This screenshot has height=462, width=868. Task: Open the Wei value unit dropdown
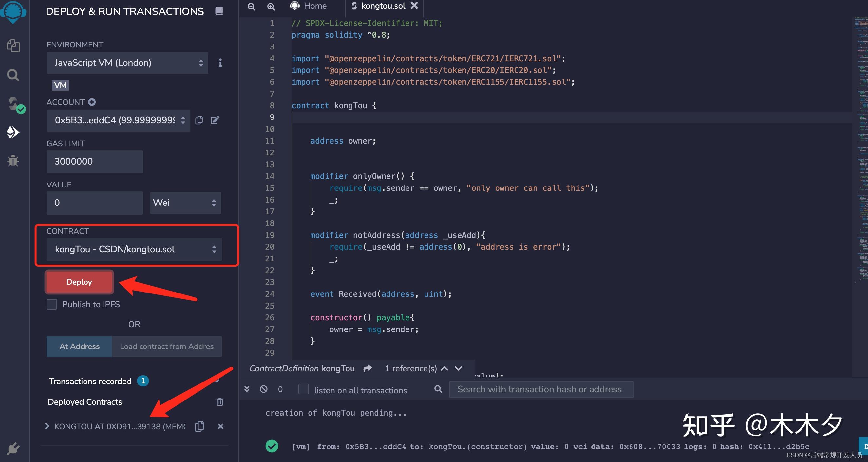[x=185, y=203]
